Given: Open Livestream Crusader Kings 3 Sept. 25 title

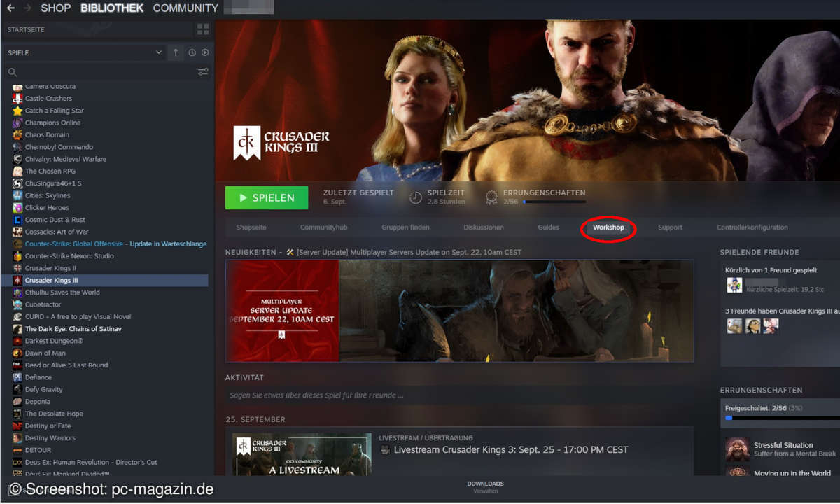Looking at the screenshot, I should [x=511, y=450].
